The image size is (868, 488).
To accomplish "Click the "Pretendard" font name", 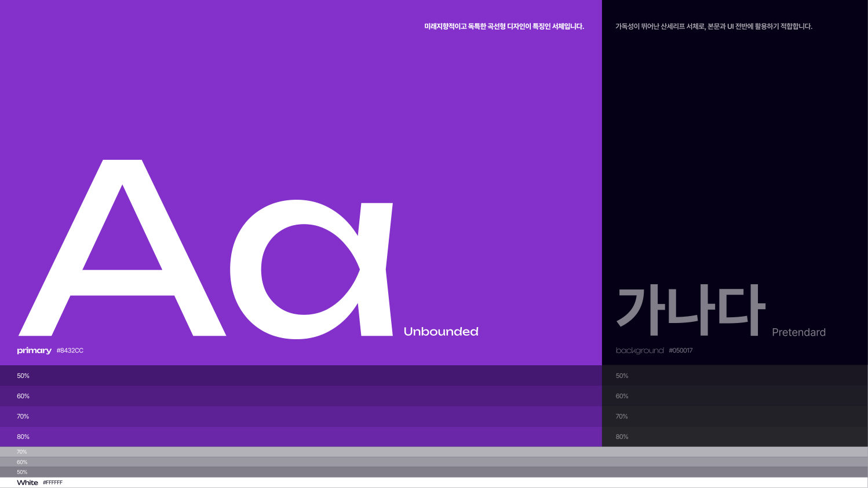I will 799,332.
